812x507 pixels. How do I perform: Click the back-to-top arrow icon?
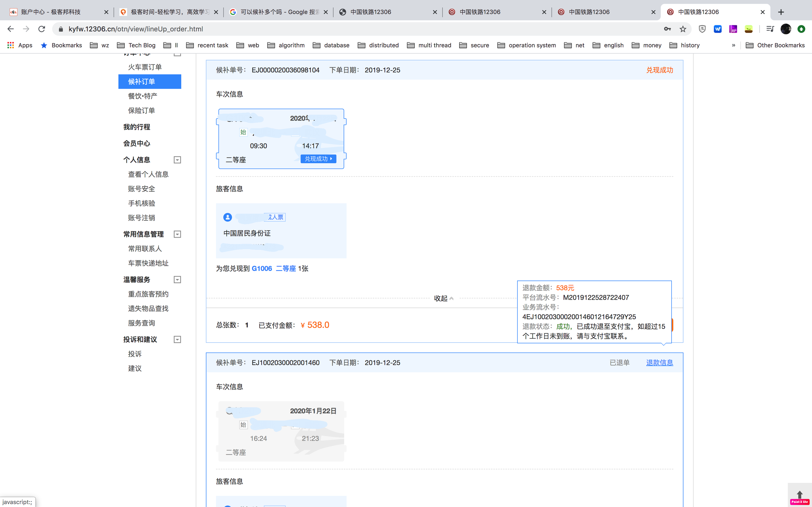pos(800,494)
